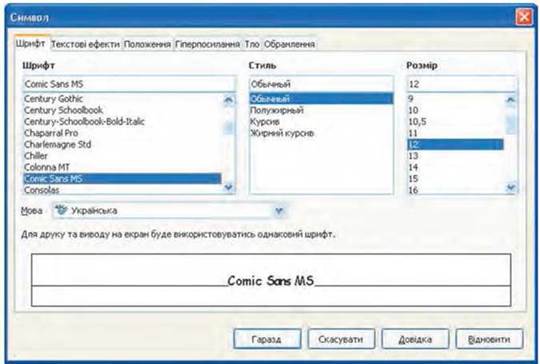Click the Гаразд button
The height and width of the screenshot is (364, 540).
click(267, 339)
